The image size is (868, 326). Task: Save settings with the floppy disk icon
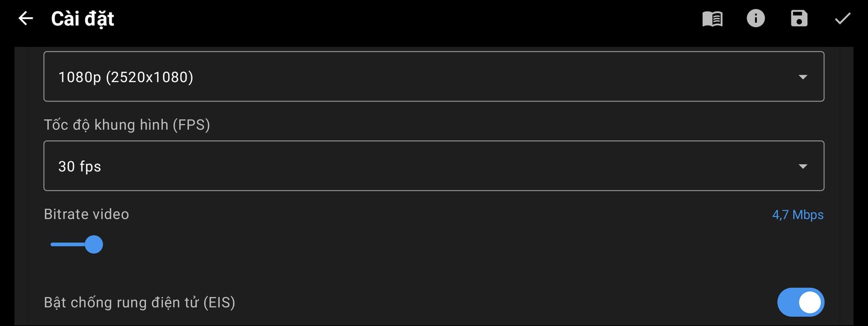click(x=799, y=18)
